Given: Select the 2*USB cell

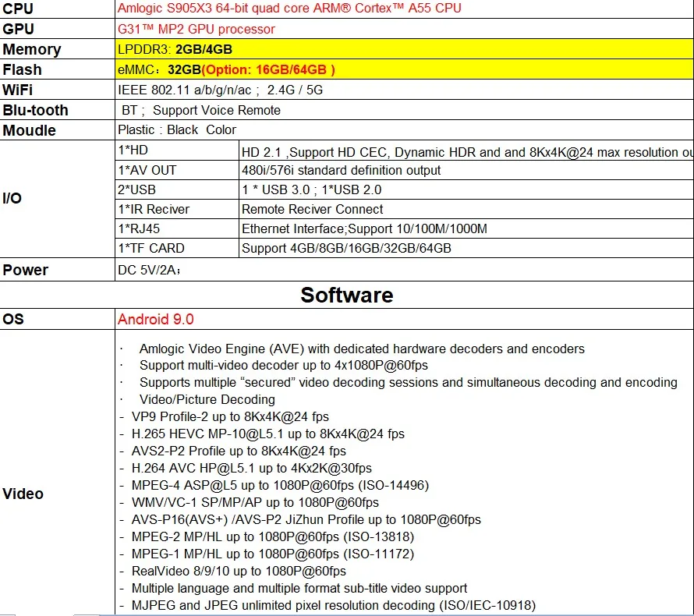Looking at the screenshot, I should pyautogui.click(x=176, y=189).
